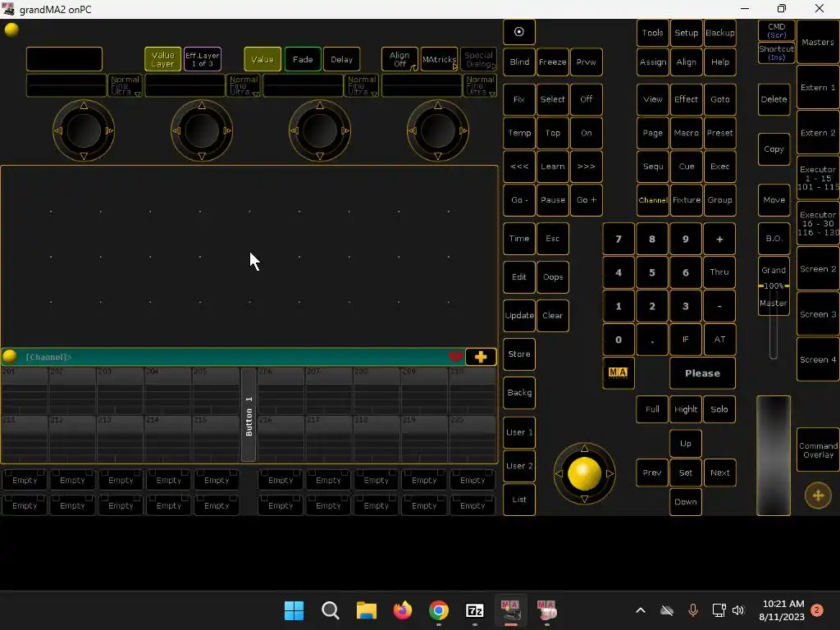
Task: Click the Clear key
Action: [x=552, y=316]
